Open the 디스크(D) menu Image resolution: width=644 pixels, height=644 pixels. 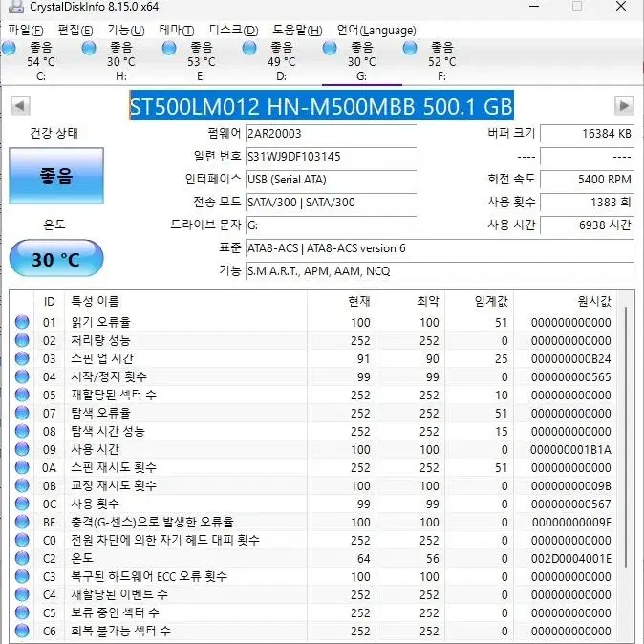tap(233, 30)
